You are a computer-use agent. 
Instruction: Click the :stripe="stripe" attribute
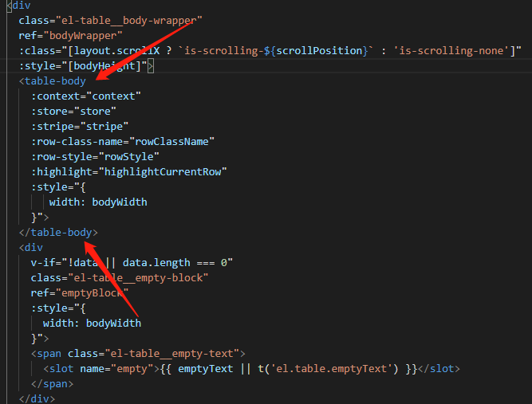click(x=80, y=127)
